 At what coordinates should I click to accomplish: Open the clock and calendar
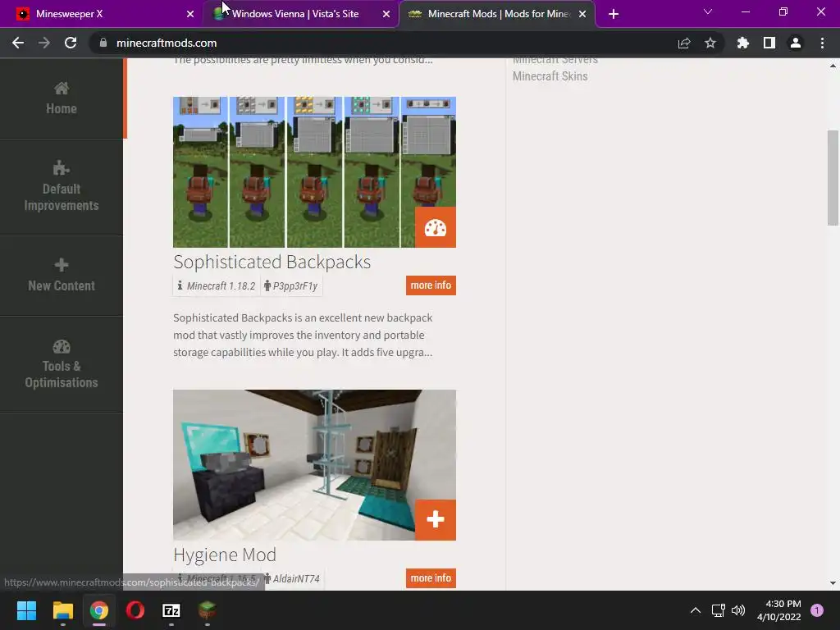pyautogui.click(x=779, y=610)
